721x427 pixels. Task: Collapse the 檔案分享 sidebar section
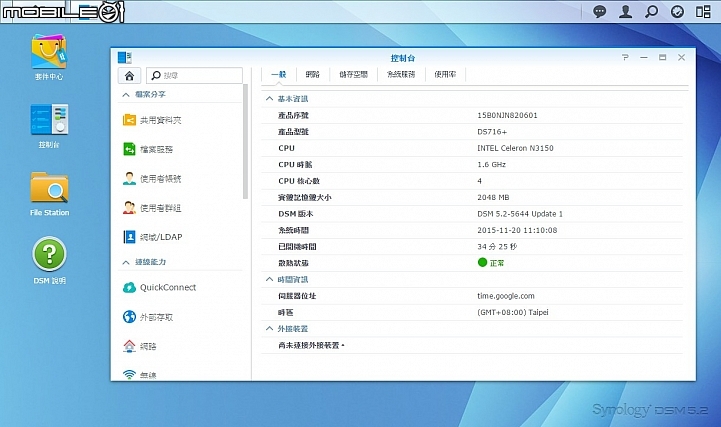(126, 95)
